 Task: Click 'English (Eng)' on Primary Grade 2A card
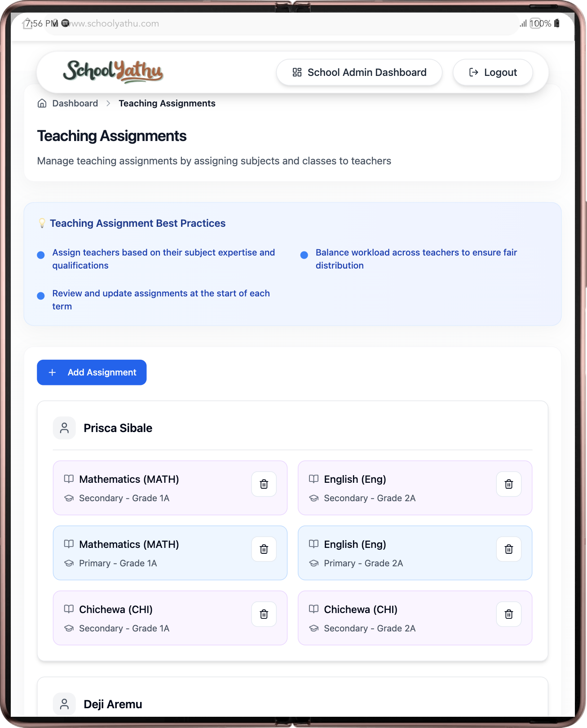point(355,544)
